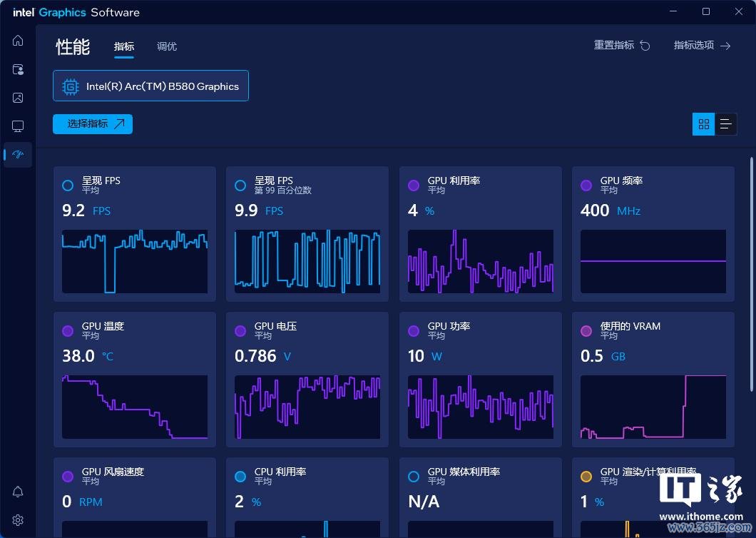756x538 pixels.
Task: Click the N/A media utilization value
Action: click(x=424, y=502)
